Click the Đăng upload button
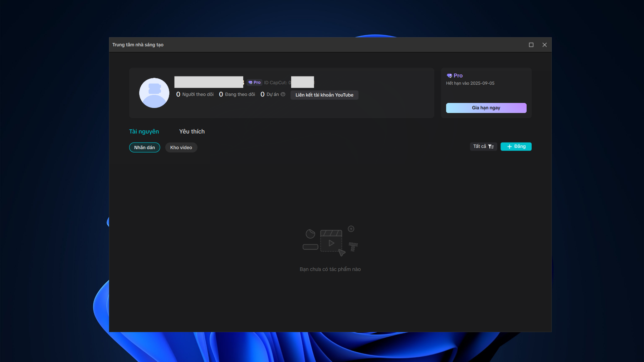Screen dimensions: 644x362 point(516,147)
